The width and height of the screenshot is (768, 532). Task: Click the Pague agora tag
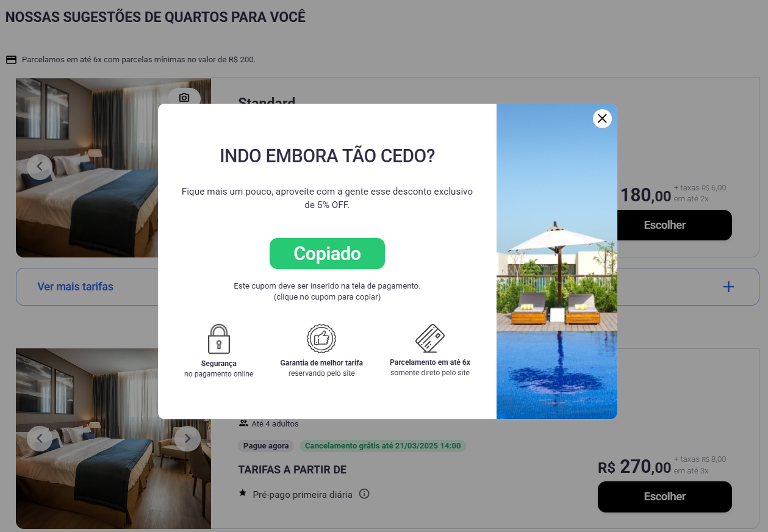coord(266,446)
